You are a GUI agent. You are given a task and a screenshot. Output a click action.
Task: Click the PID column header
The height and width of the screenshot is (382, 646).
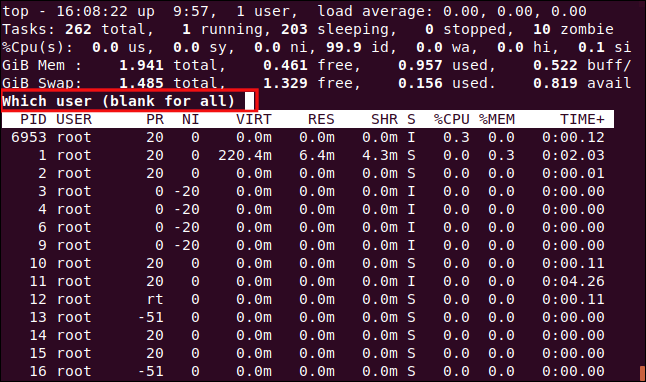[x=33, y=119]
